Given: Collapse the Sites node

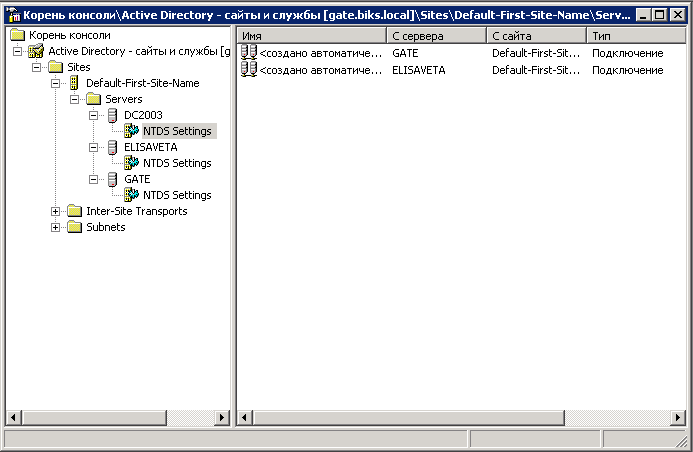Looking at the screenshot, I should point(37,67).
